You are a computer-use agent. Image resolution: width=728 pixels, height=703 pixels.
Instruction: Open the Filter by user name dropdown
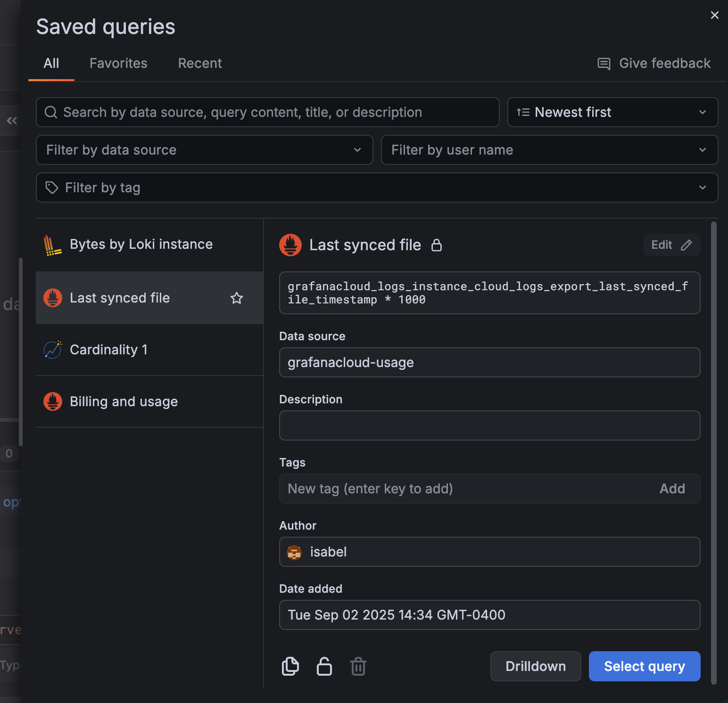pos(549,150)
